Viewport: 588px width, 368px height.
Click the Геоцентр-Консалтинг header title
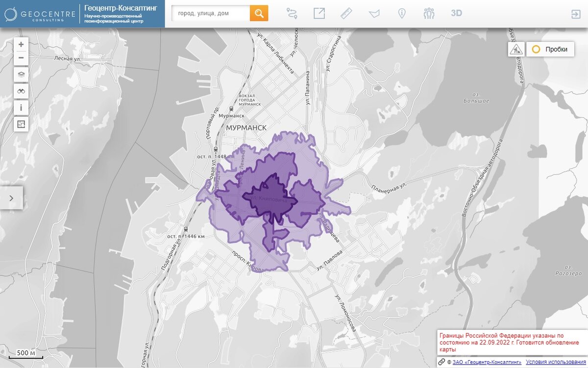pos(120,8)
